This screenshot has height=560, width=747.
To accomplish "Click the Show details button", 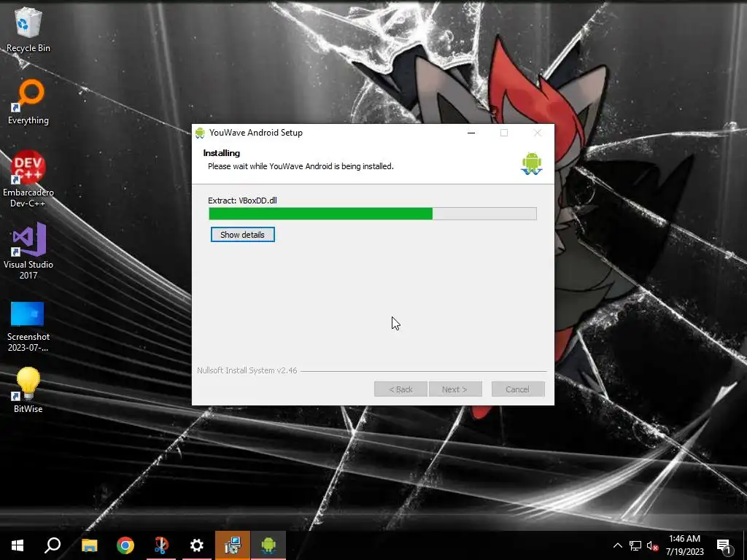I will tap(242, 234).
